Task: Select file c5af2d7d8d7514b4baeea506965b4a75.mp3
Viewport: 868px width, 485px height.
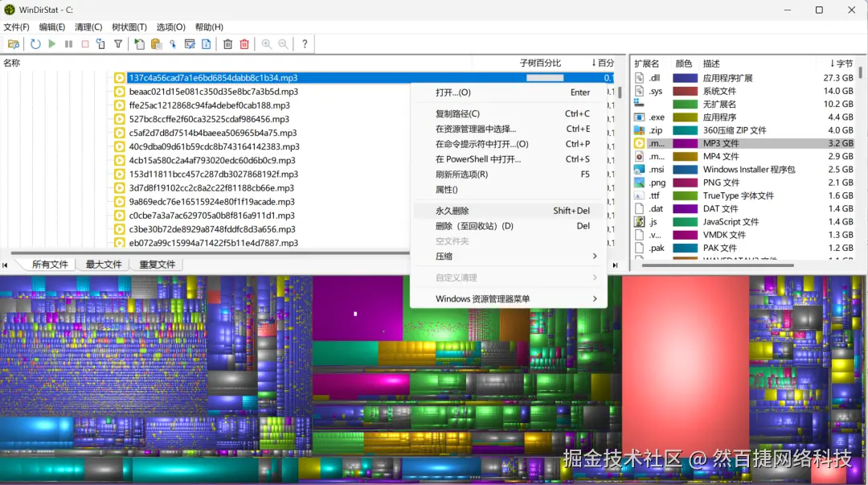Action: 212,133
